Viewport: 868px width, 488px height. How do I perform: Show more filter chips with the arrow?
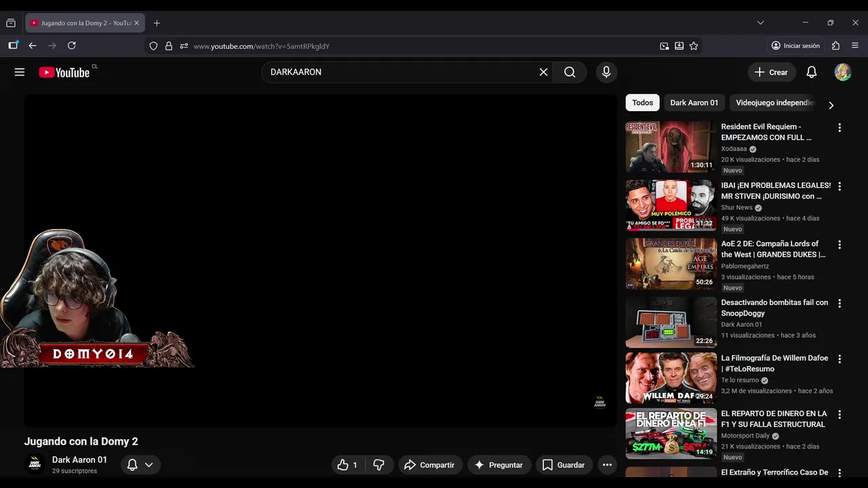click(x=831, y=105)
